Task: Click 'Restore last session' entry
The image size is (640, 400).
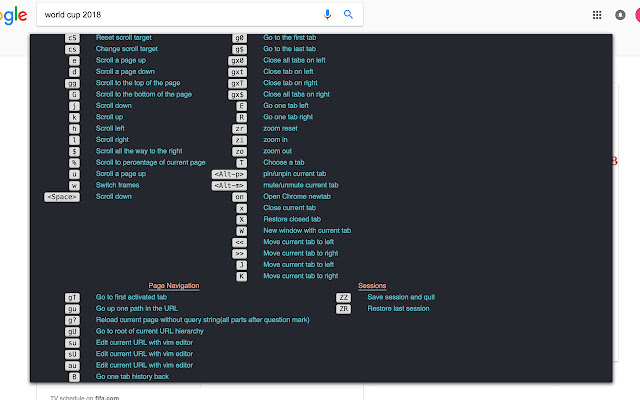Action: click(398, 309)
